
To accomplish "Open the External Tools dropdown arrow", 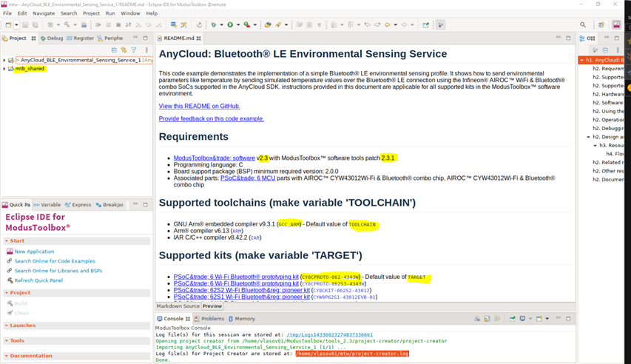I will point(255,25).
